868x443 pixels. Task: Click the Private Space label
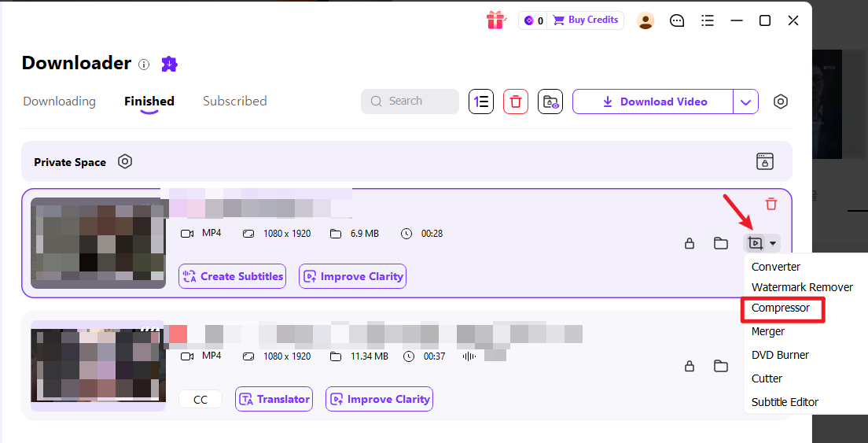click(70, 162)
